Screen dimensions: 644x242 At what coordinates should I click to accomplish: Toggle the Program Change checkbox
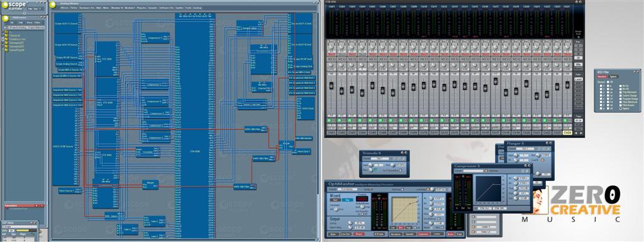621,99
